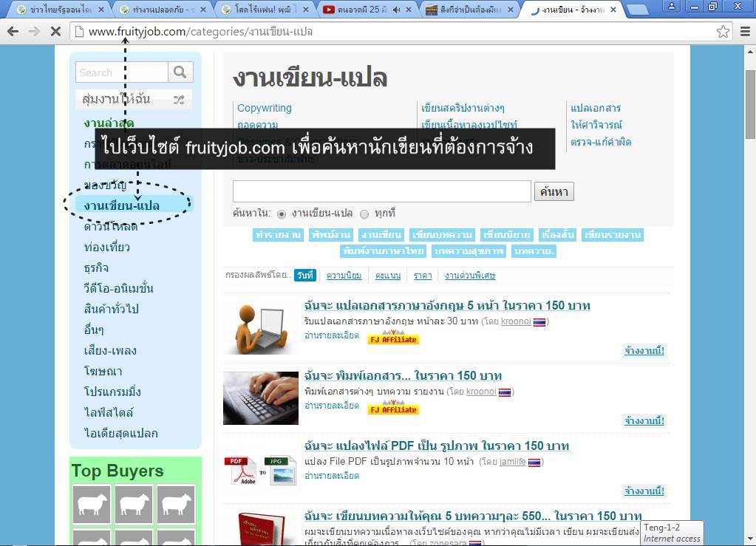Click the speaker icon on the YouTube tab

(396, 10)
